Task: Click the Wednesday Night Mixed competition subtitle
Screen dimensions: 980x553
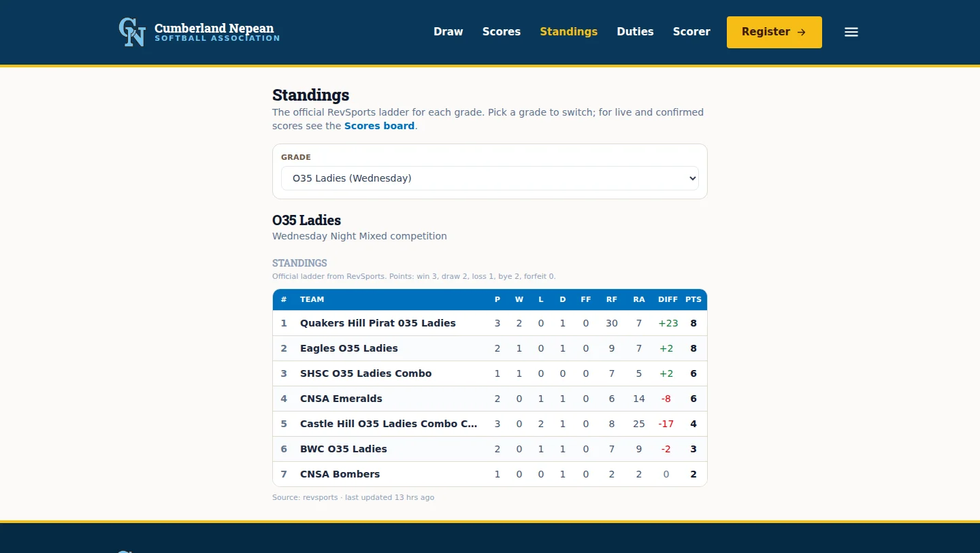Action: [359, 236]
